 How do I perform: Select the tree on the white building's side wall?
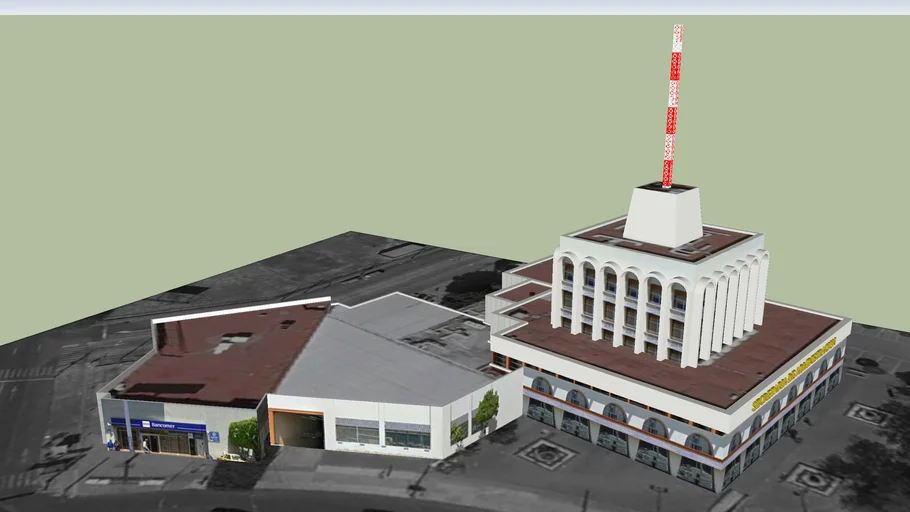487,409
